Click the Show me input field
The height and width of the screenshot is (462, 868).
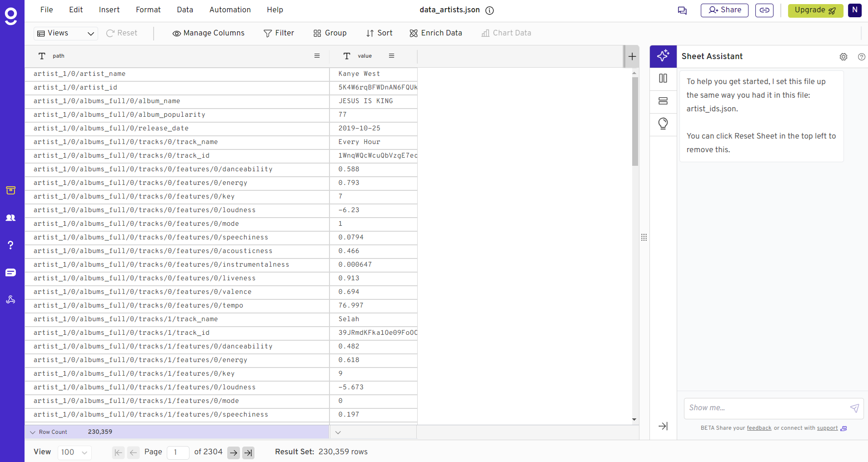point(766,408)
